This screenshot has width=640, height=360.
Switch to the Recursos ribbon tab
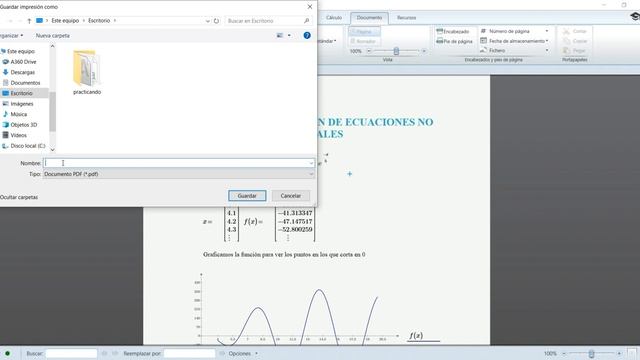point(407,18)
